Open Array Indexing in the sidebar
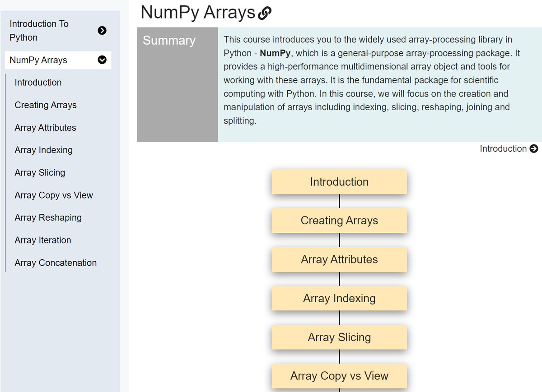 click(x=43, y=150)
